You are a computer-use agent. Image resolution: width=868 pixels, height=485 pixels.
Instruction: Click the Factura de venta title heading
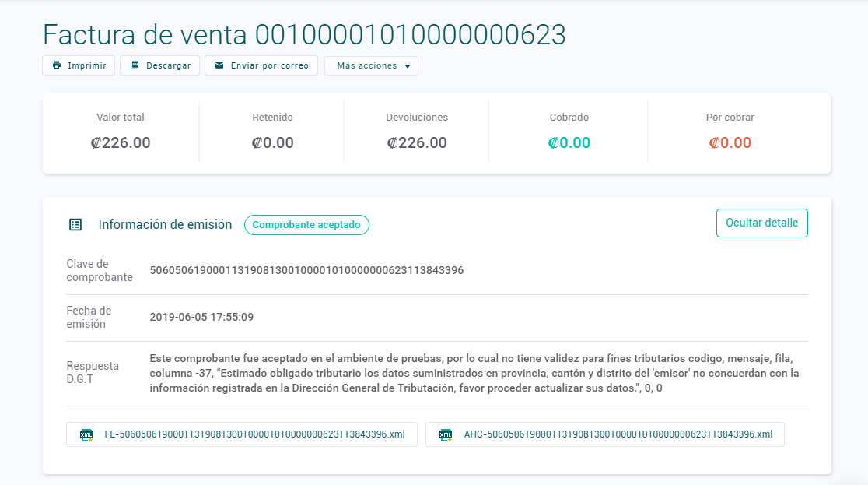coord(304,35)
